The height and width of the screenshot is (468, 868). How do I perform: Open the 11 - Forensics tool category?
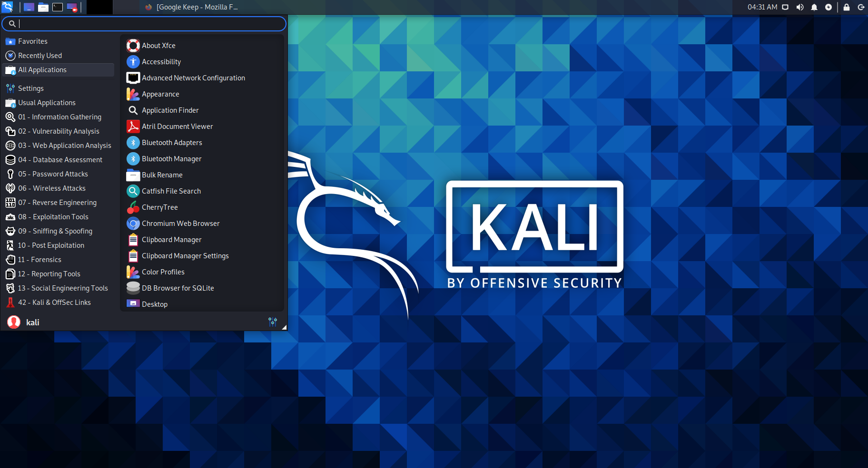(x=40, y=259)
